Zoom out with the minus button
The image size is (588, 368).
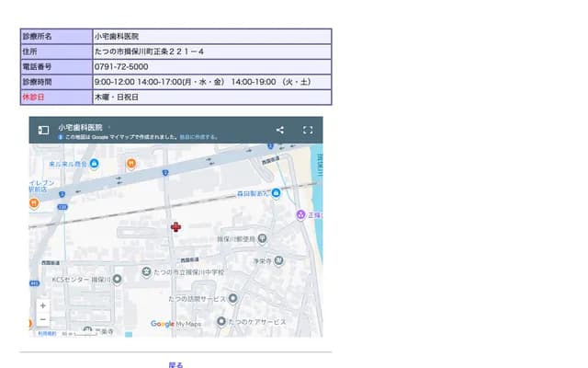pyautogui.click(x=42, y=319)
